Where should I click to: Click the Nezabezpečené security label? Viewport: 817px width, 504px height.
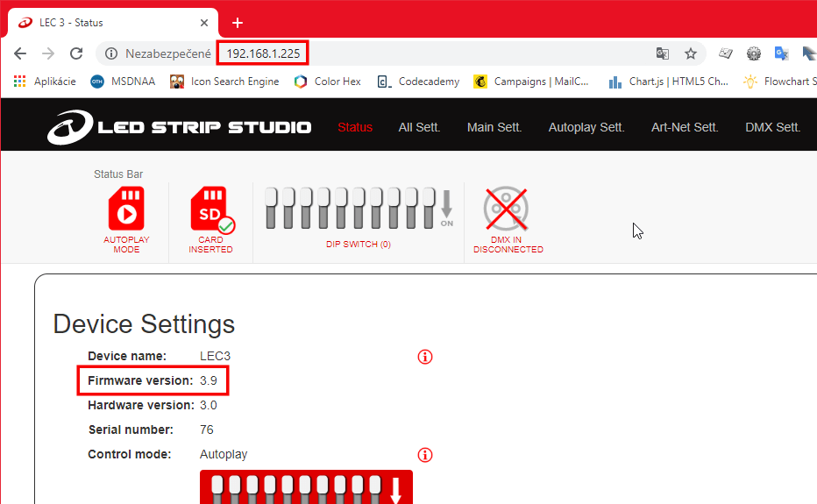coord(167,53)
